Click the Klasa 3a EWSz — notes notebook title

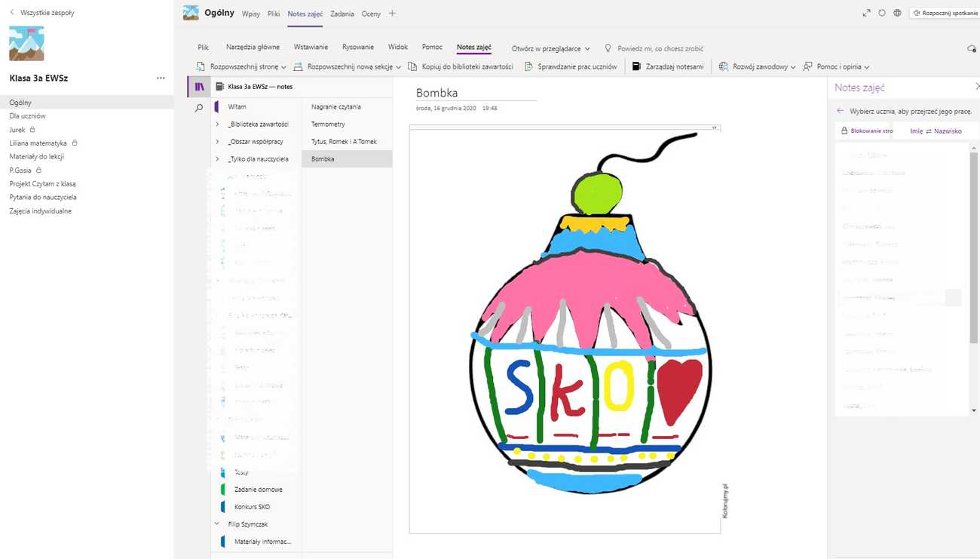pos(260,87)
